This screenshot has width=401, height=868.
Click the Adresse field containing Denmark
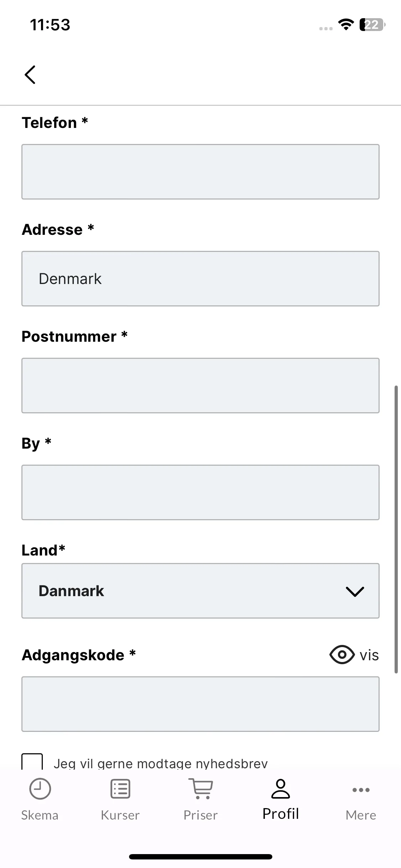pos(200,279)
